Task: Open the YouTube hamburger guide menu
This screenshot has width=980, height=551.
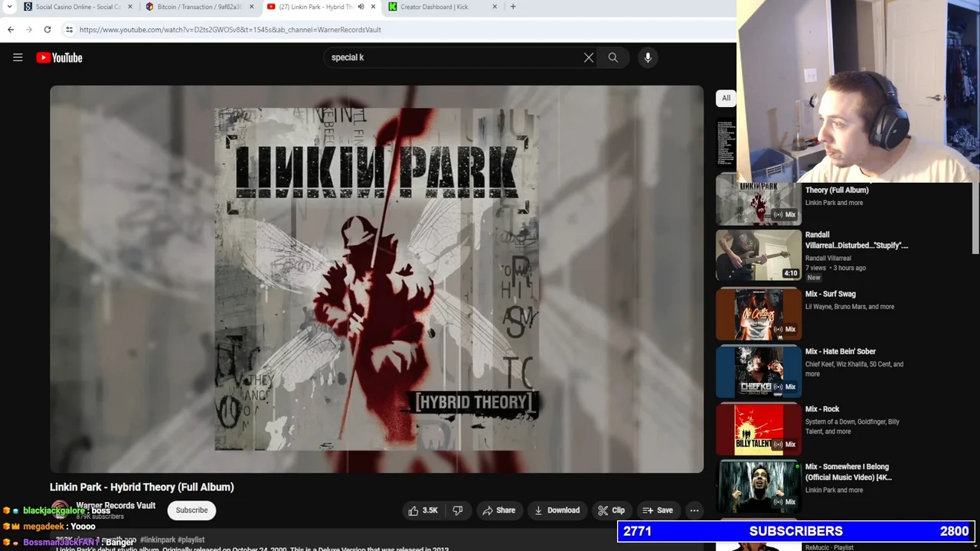Action: pos(18,57)
